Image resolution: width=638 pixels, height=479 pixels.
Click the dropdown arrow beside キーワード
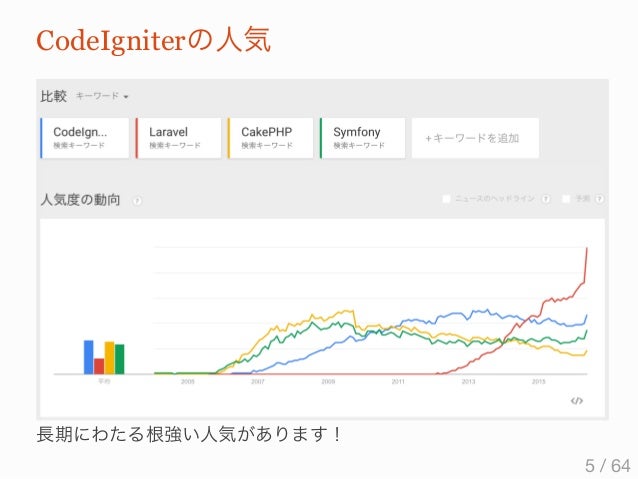tap(126, 97)
